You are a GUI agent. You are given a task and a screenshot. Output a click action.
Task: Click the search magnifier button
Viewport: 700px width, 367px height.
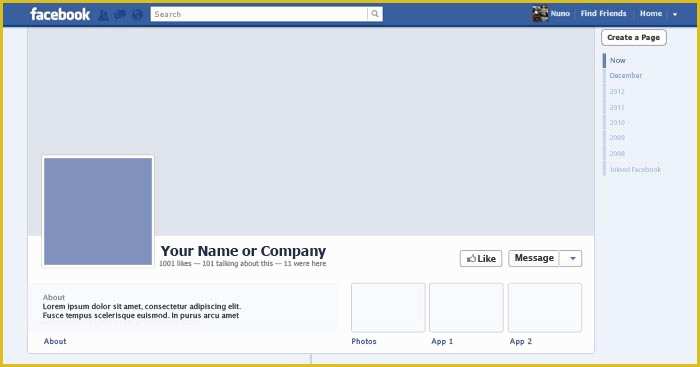pos(375,14)
